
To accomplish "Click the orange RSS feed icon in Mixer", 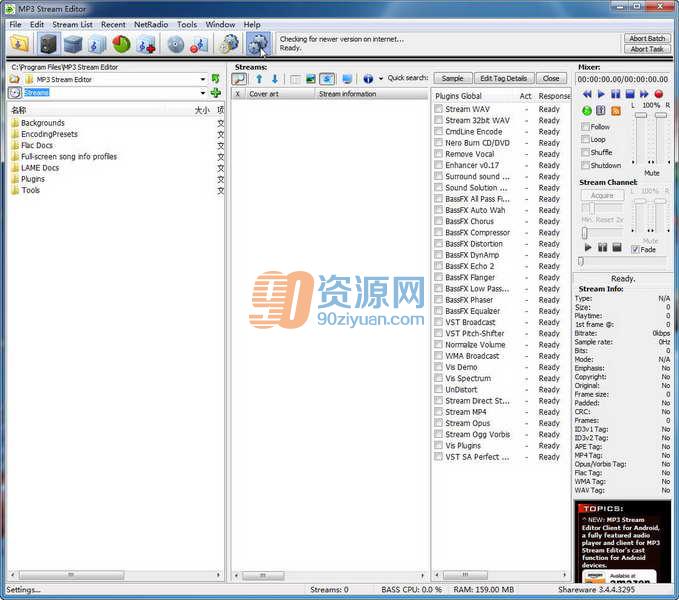I will (x=615, y=111).
